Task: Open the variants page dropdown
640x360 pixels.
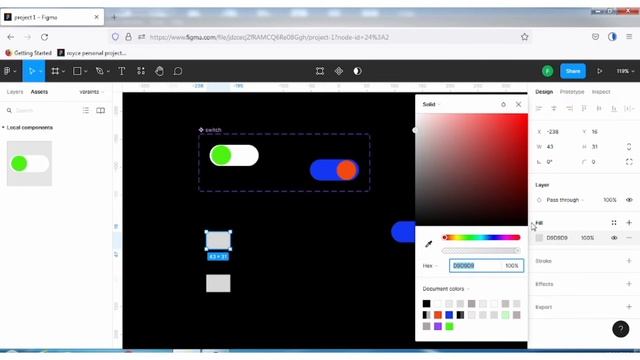Action: (92, 92)
